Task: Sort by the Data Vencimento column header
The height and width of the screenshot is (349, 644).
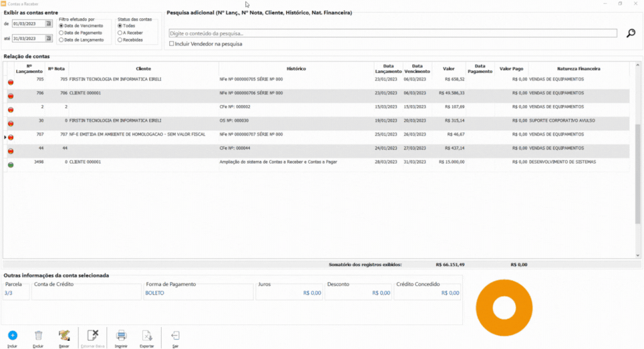Action: coord(417,69)
